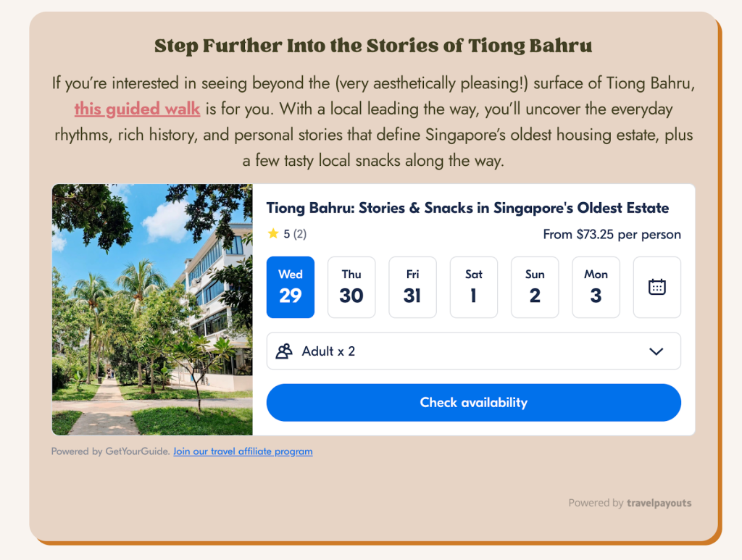Click the From $73.25 per person price
This screenshot has height=560, width=742.
(x=612, y=234)
